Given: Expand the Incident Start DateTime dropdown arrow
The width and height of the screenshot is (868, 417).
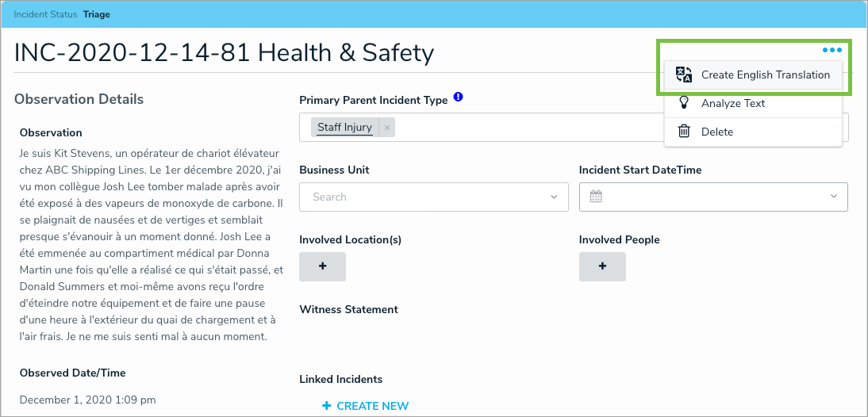Looking at the screenshot, I should pos(834,197).
